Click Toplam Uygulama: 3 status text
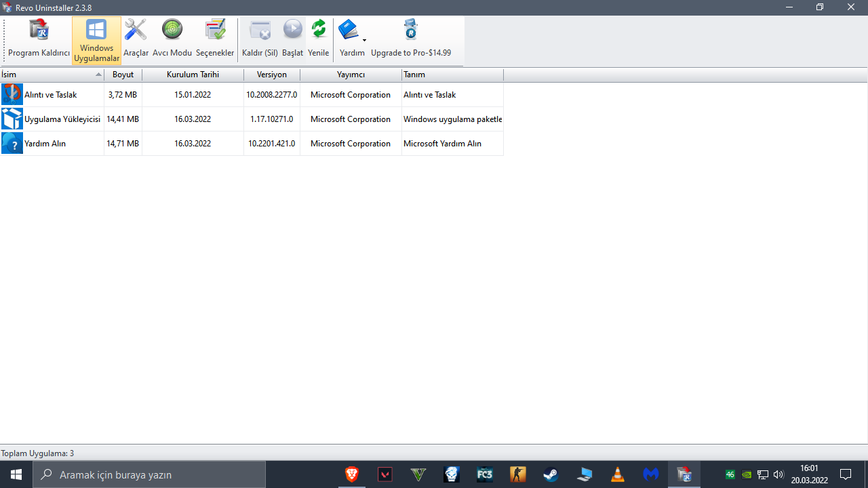 (x=37, y=453)
